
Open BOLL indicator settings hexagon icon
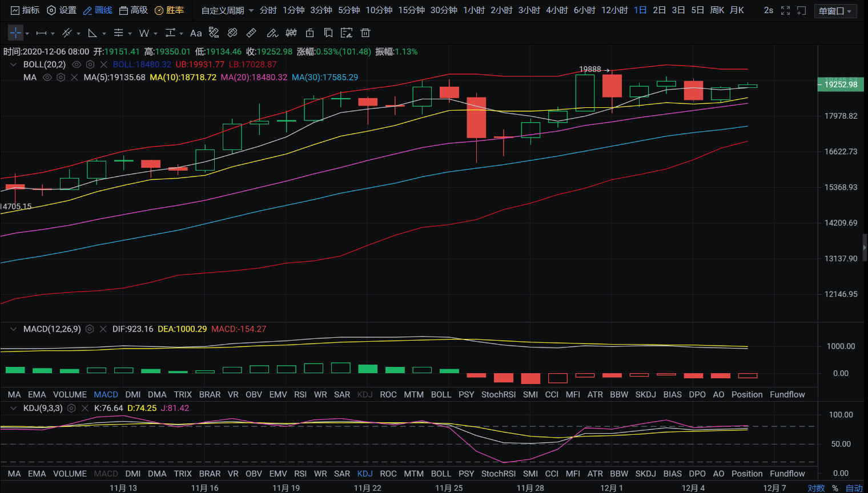(90, 64)
